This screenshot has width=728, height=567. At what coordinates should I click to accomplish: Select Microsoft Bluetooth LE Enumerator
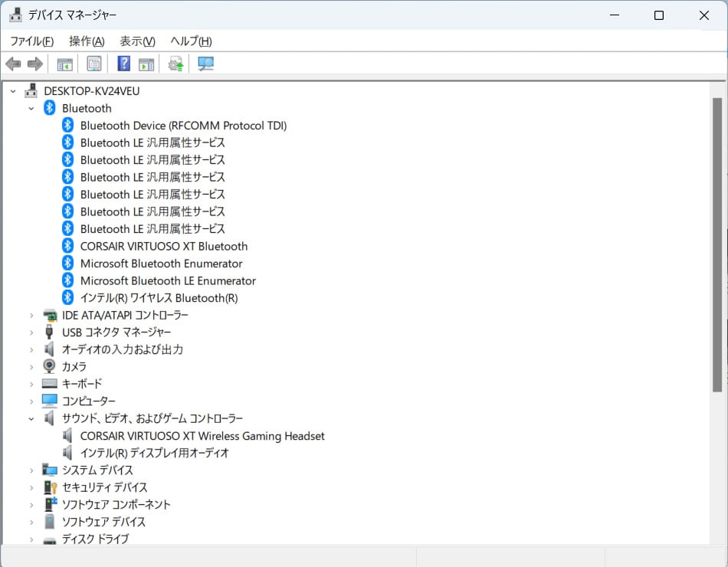pos(168,281)
